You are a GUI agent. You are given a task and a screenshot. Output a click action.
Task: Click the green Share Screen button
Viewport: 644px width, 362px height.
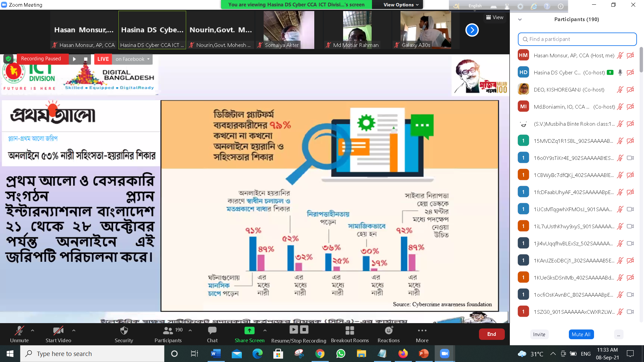pos(250,335)
